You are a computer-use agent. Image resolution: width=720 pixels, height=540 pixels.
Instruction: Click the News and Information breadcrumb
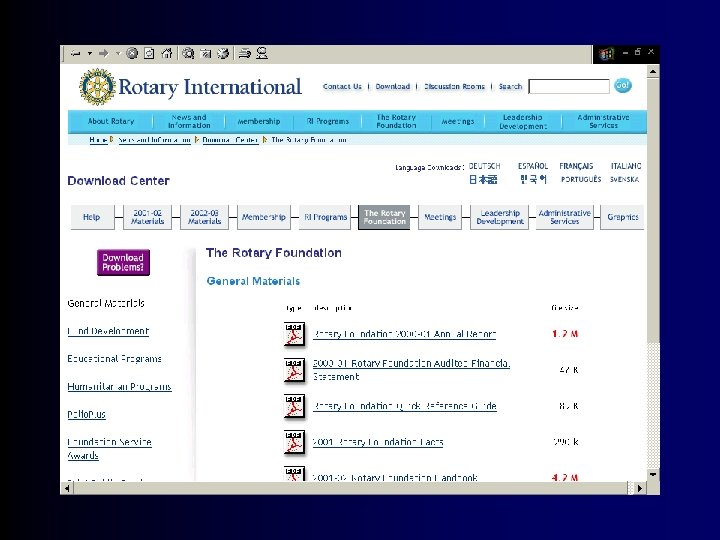pos(154,140)
